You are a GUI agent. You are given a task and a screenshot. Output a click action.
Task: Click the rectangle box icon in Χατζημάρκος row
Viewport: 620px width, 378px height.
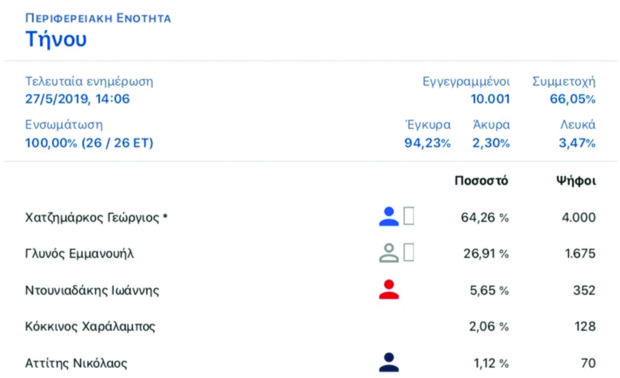[409, 216]
